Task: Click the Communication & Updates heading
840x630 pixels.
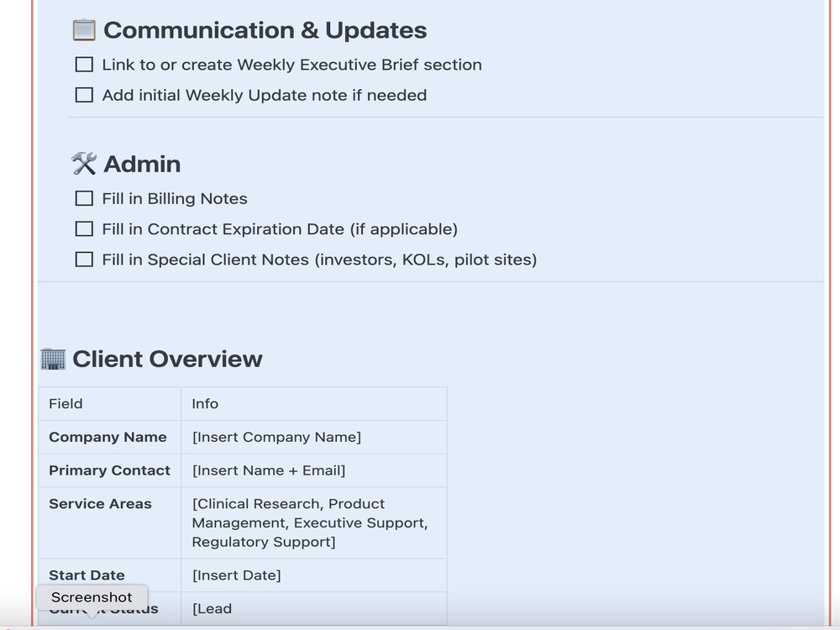Action: tap(265, 30)
